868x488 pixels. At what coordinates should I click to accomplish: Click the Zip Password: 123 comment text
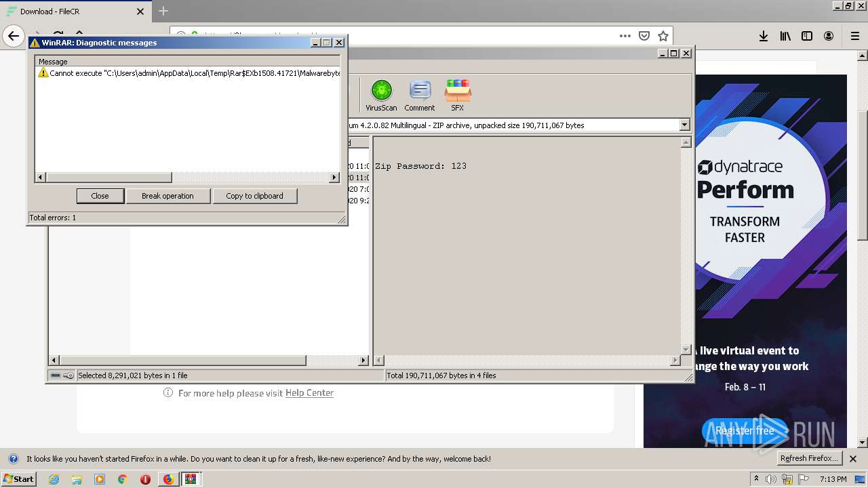420,166
